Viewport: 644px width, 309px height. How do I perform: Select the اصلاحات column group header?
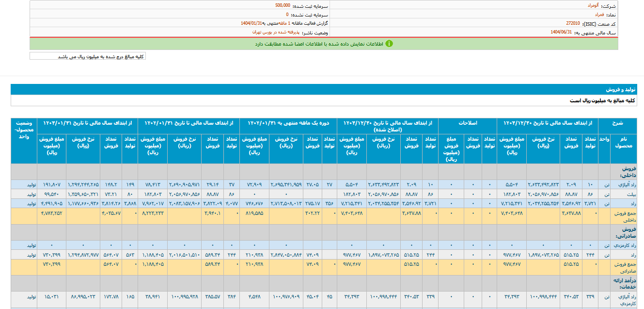(x=468, y=123)
